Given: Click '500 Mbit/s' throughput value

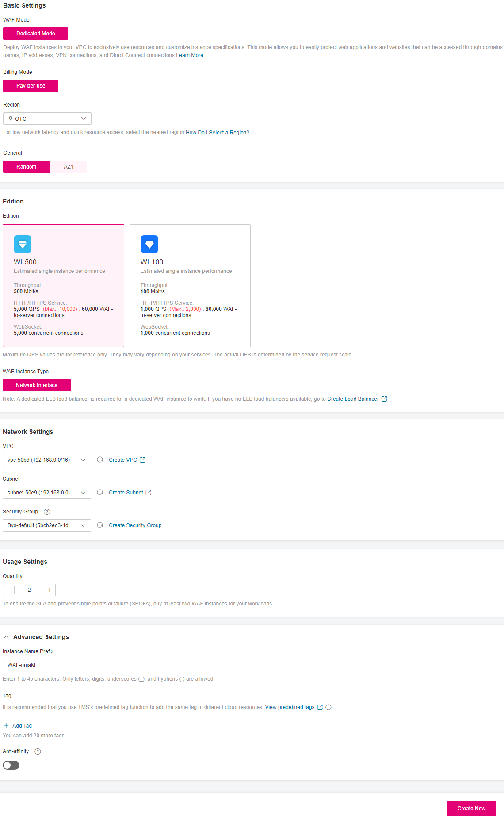Looking at the screenshot, I should [26, 291].
